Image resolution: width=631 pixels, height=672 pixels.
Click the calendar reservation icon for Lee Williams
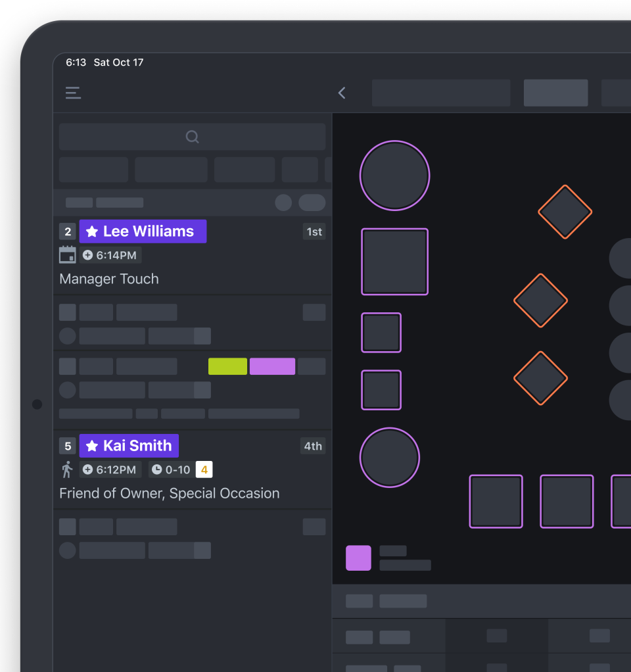tap(67, 254)
